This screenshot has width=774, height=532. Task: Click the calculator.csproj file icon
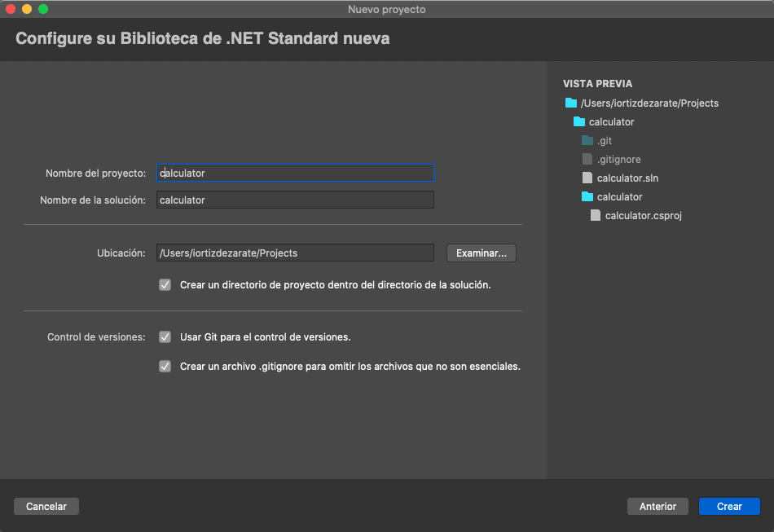pos(596,215)
